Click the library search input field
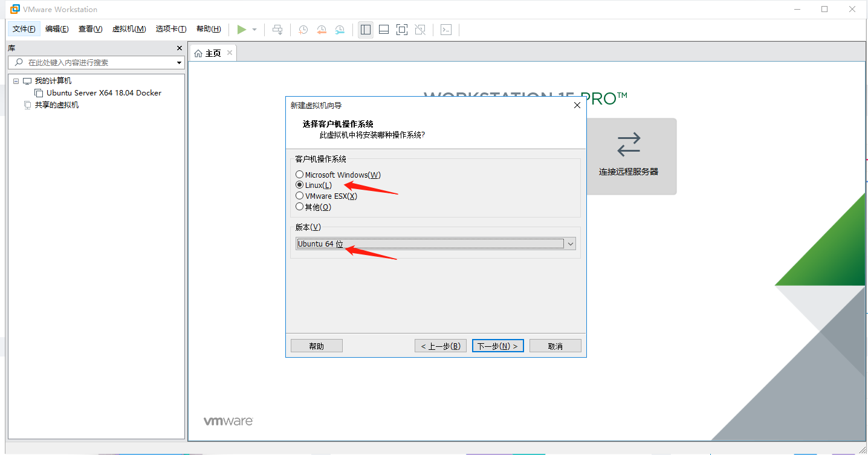Screen dimensions: 868x455 [x=97, y=62]
